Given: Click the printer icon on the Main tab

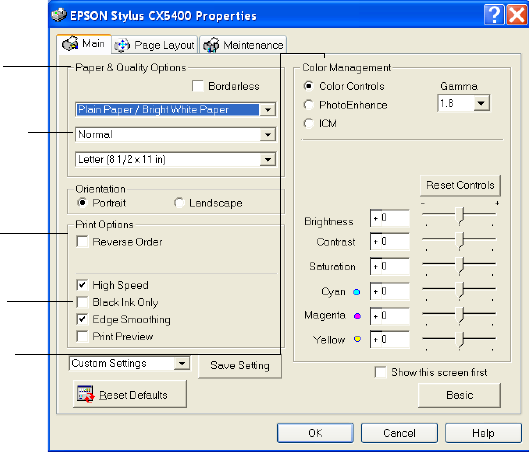Looking at the screenshot, I should pyautogui.click(x=70, y=44).
